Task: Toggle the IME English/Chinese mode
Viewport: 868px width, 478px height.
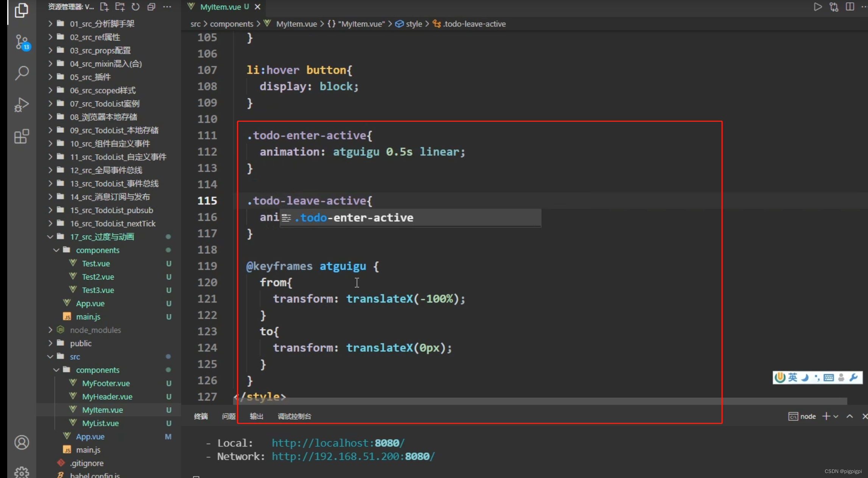Action: click(793, 377)
